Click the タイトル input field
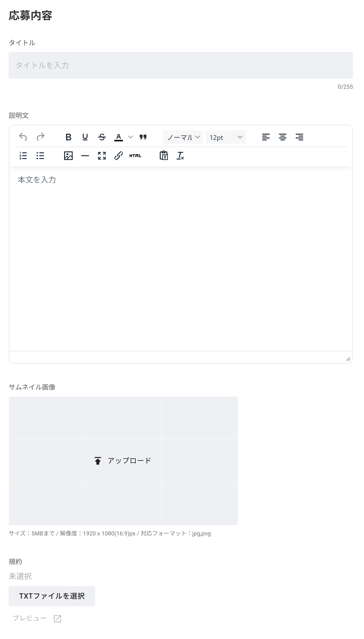 [x=181, y=66]
